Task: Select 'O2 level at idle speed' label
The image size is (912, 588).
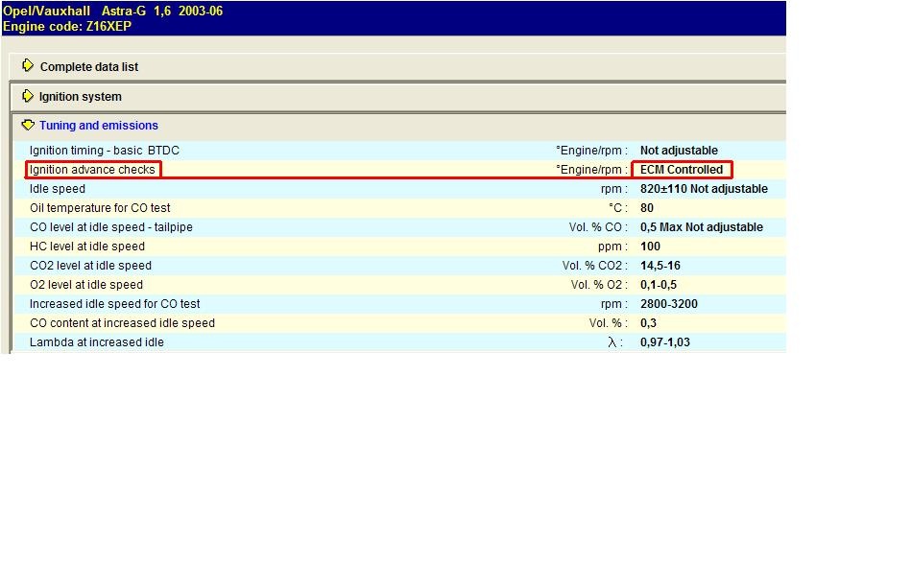Action: (86, 285)
